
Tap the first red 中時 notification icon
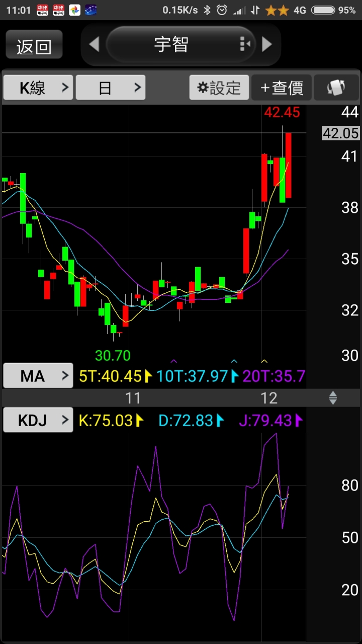point(43,10)
